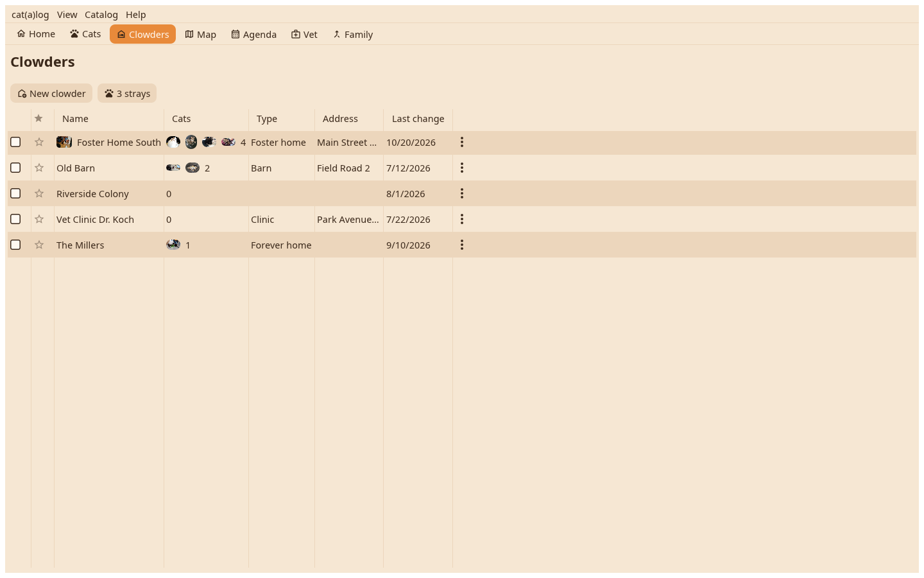The width and height of the screenshot is (924, 578).
Task: Star the Vet Clinic Dr. Koch clowder
Action: (39, 219)
